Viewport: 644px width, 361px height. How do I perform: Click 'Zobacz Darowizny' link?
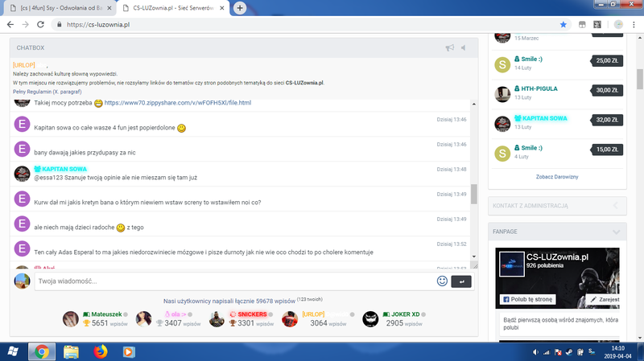(557, 176)
